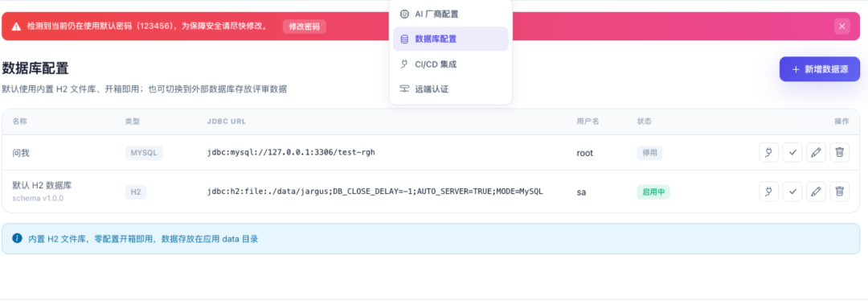
Task: Activate 默认 H2 数据库 checkmark icon
Action: point(792,192)
